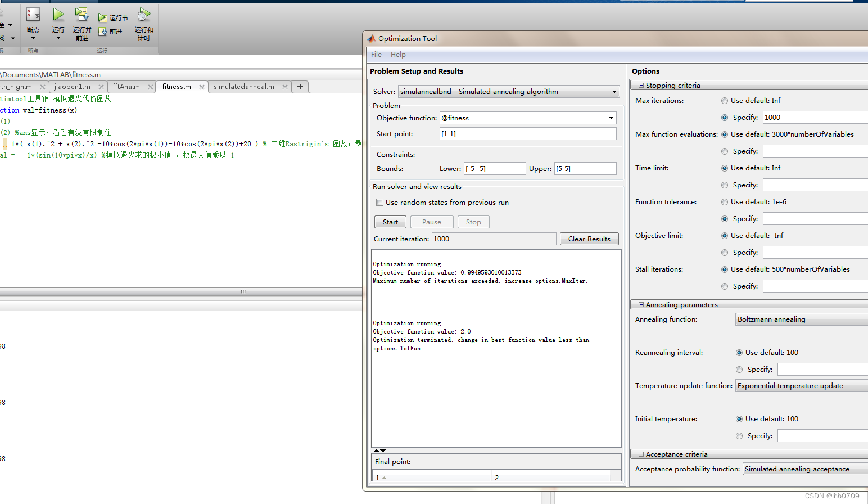Click the Current iteration field
The width and height of the screenshot is (868, 504).
[494, 239]
